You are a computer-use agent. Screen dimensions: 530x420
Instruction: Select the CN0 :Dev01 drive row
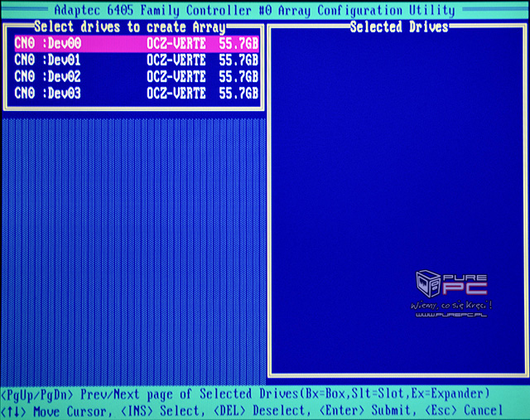(137, 60)
